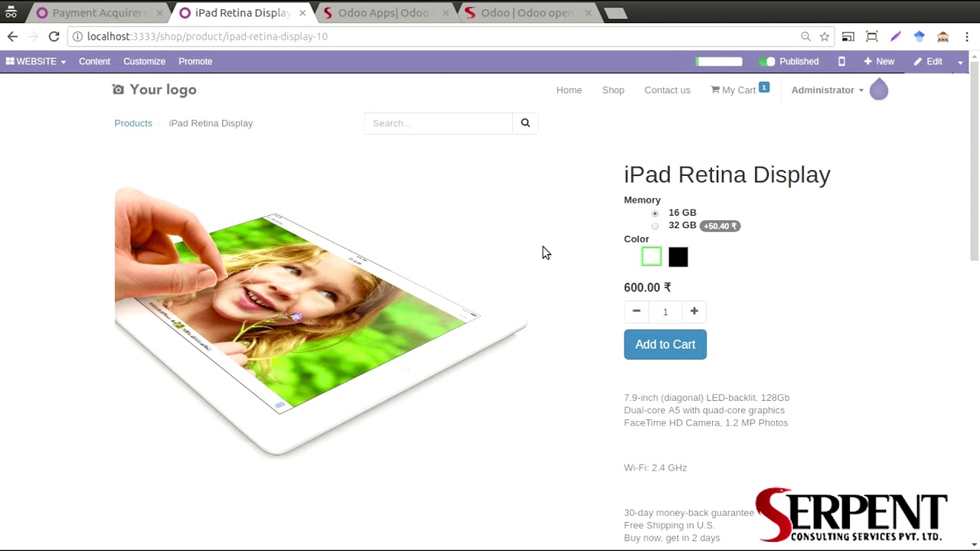This screenshot has width=980, height=551.
Task: Click the 'Wi-Fi: 2.4 GHz' text
Action: click(x=655, y=468)
